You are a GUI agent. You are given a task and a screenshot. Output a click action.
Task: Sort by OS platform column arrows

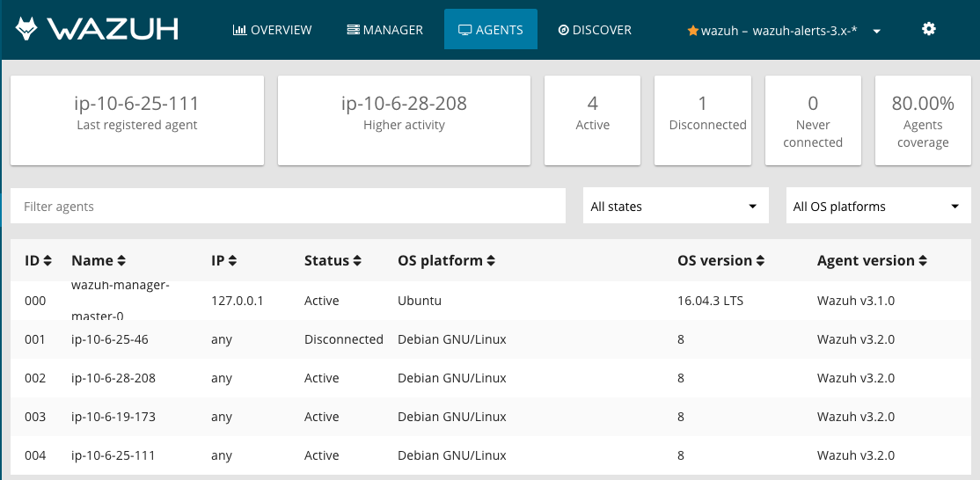tap(491, 261)
